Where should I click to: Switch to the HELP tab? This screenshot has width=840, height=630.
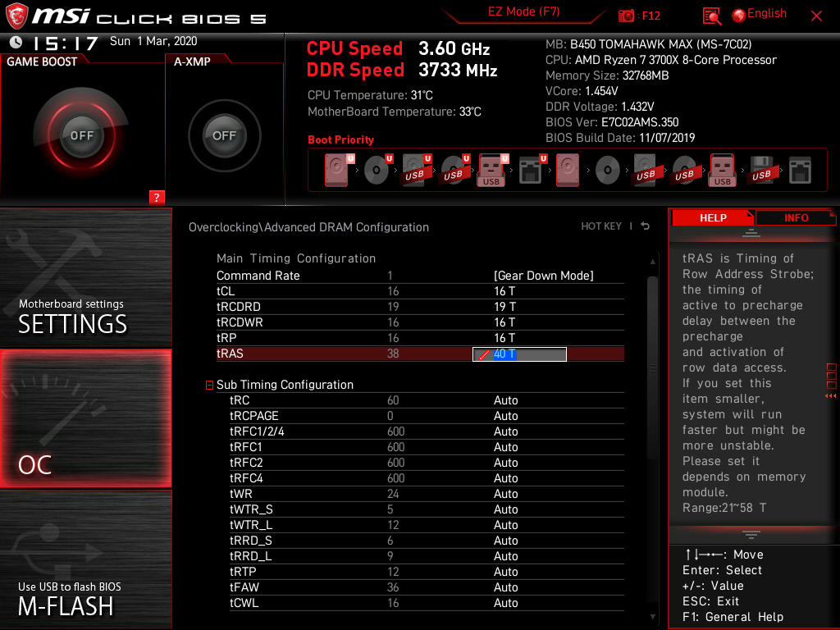(713, 217)
